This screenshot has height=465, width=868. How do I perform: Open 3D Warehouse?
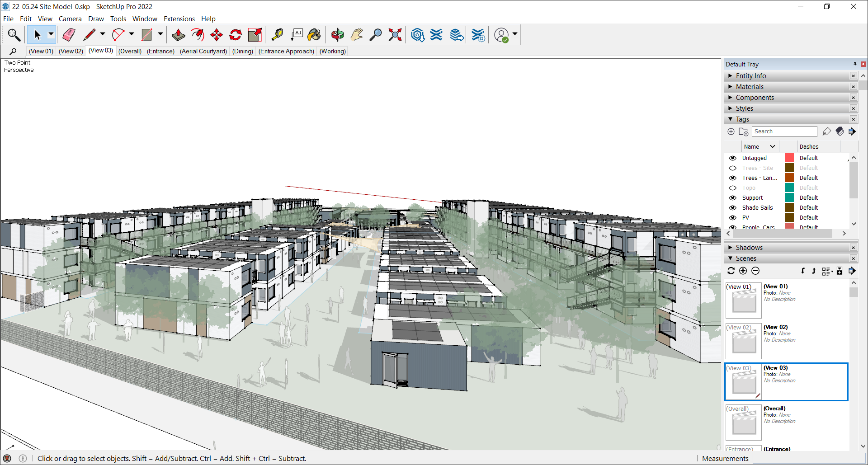pos(418,35)
